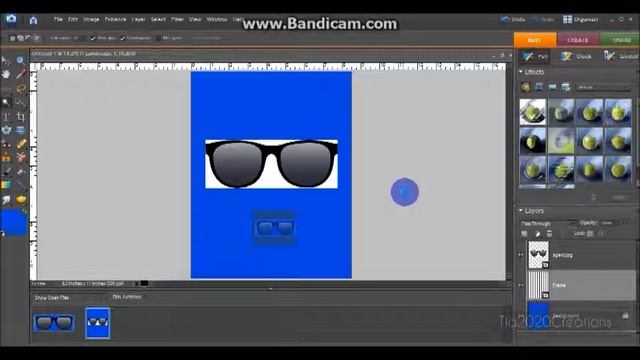Open the Image menu
Screen dimensions: 640x360
91,19
